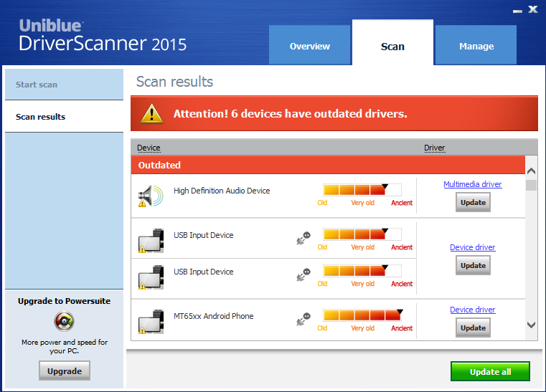Screen dimensions: 546x392
Task: Click the MT65xx Android Phone device icon
Action: click(151, 322)
